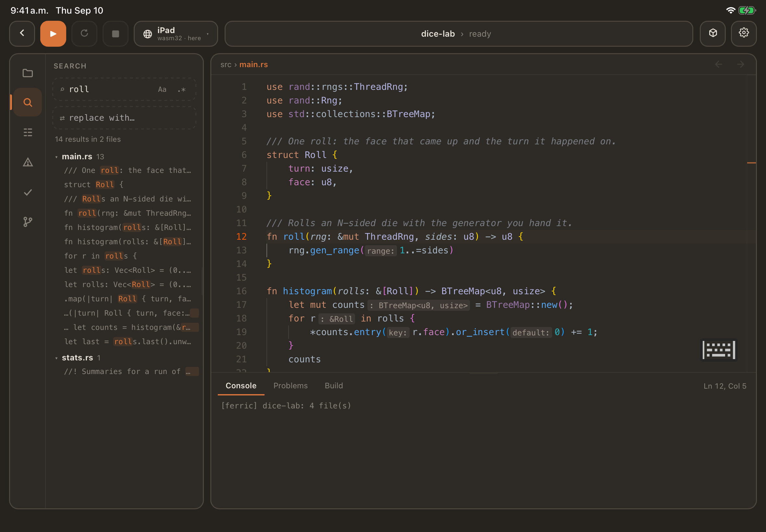766x532 pixels.
Task: Click the back chevron button
Action: click(22, 33)
